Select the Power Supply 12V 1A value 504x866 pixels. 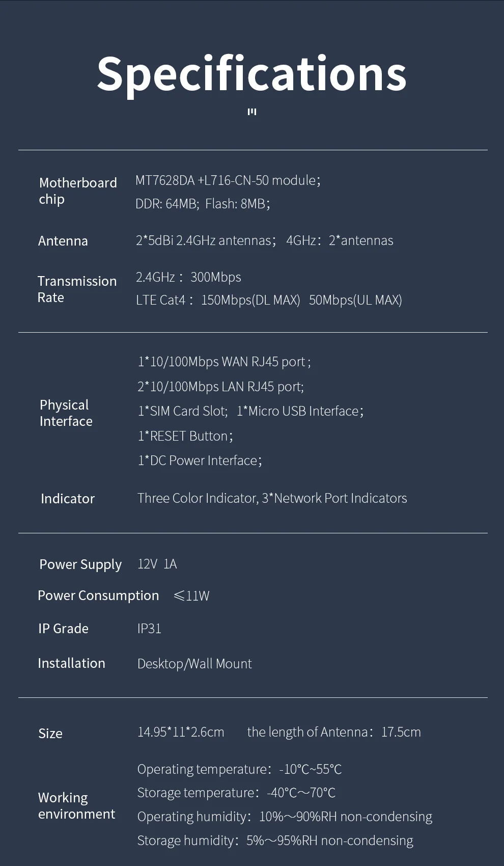pyautogui.click(x=157, y=564)
